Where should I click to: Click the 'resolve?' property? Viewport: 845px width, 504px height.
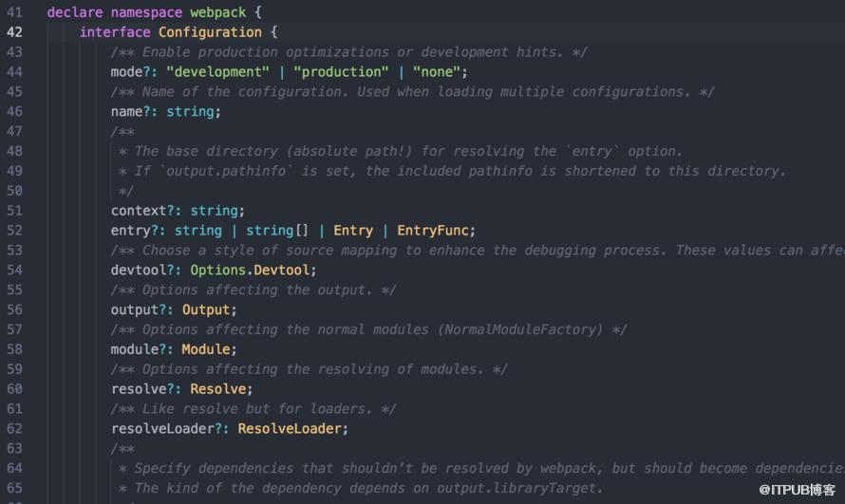click(x=142, y=389)
